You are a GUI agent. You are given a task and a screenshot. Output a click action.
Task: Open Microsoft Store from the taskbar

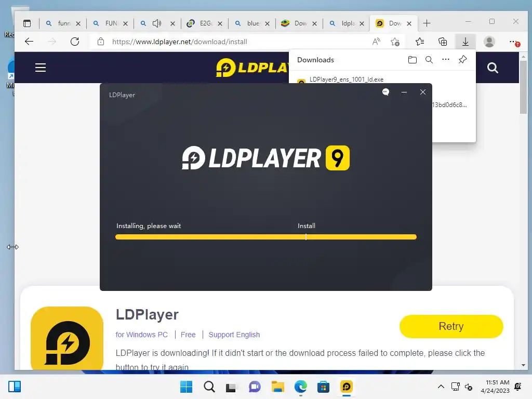(x=323, y=387)
